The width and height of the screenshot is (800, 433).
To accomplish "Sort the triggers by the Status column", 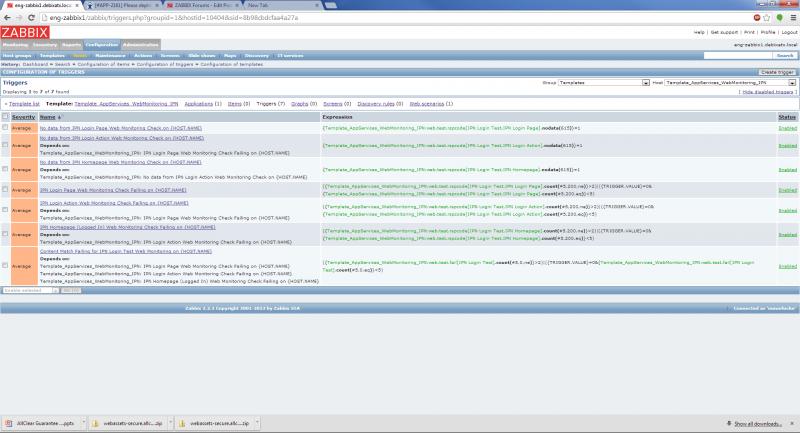I will [787, 117].
